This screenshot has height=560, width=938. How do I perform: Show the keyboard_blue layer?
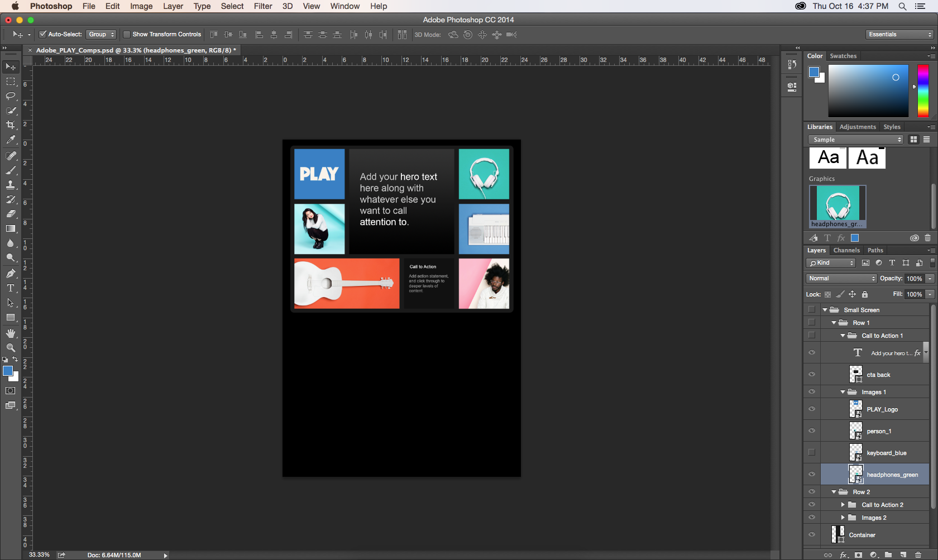[812, 453]
